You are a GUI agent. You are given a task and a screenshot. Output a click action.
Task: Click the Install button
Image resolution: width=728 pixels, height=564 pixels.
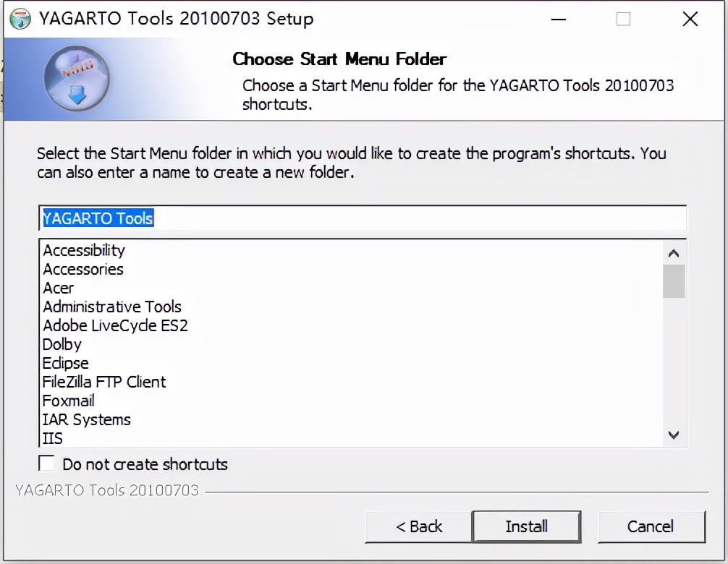tap(526, 526)
